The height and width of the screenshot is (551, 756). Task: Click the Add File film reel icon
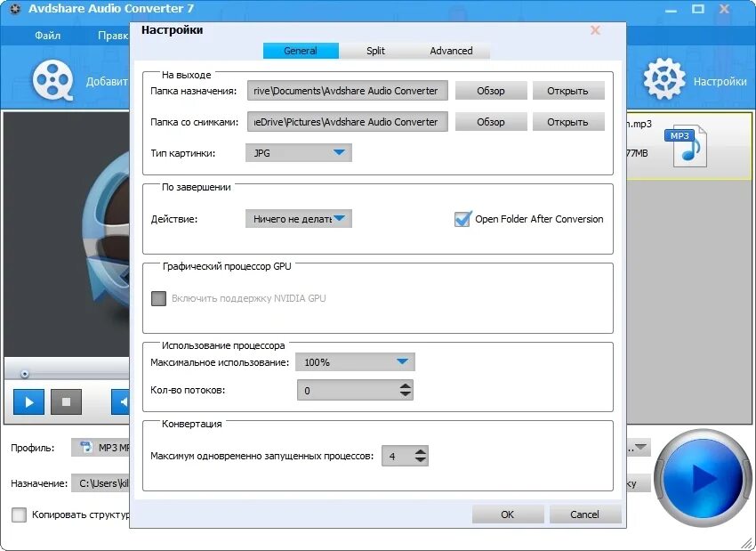pos(53,80)
